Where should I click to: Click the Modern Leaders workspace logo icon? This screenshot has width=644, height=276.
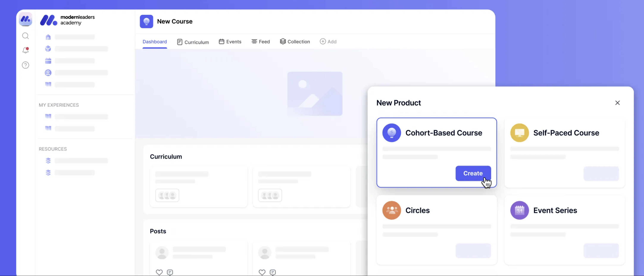[x=25, y=19]
